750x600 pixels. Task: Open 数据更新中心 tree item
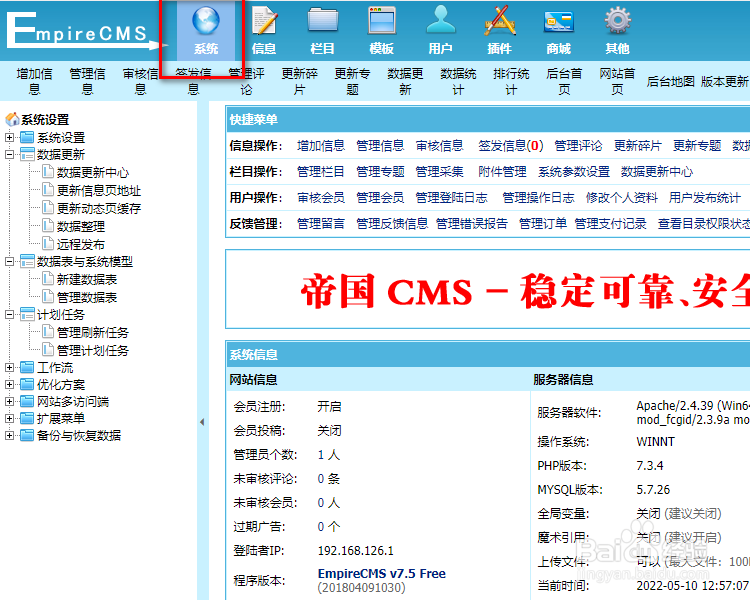click(x=93, y=172)
